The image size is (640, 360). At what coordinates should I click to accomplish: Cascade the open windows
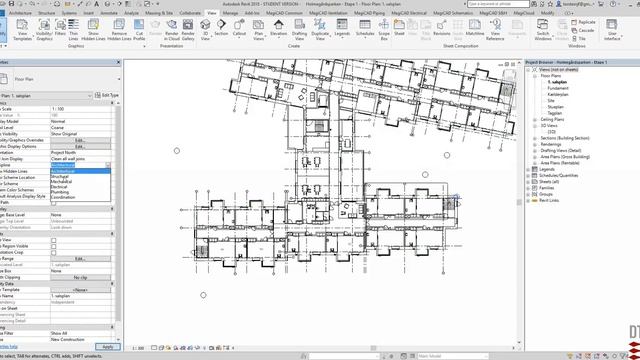pyautogui.click(x=583, y=30)
